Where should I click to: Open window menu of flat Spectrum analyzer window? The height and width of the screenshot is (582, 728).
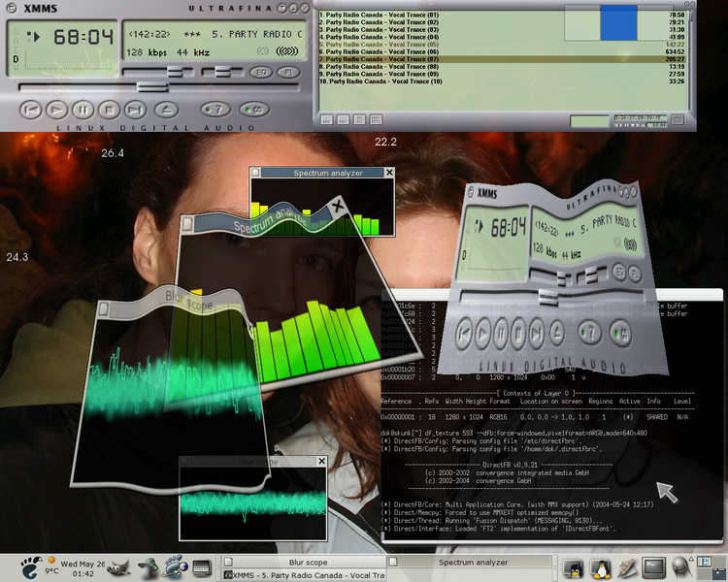tap(255, 173)
